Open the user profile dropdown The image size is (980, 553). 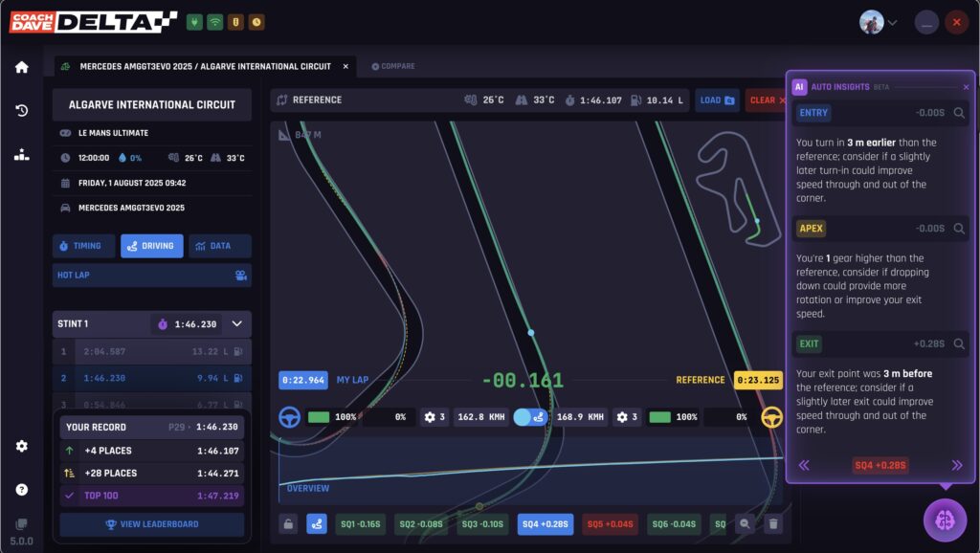(879, 22)
